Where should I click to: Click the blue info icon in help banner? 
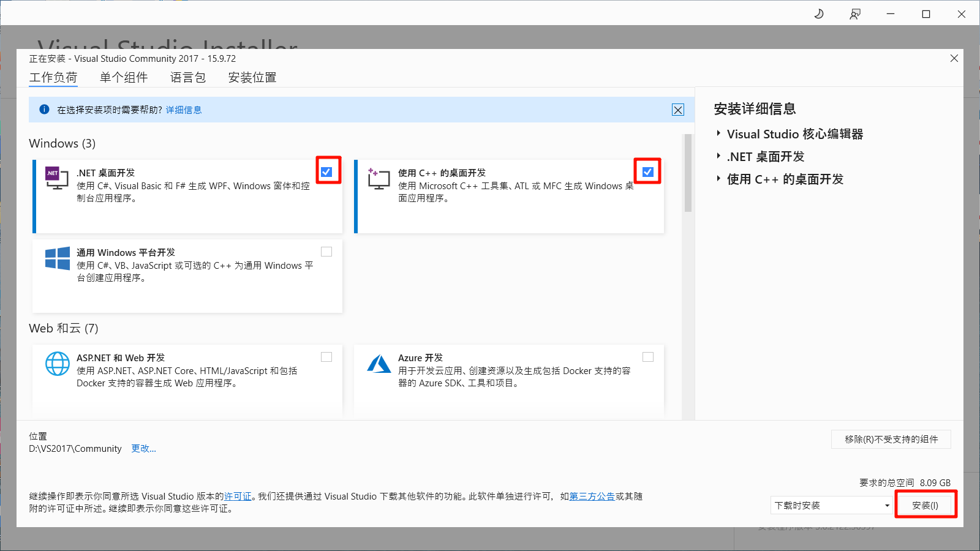(44, 110)
